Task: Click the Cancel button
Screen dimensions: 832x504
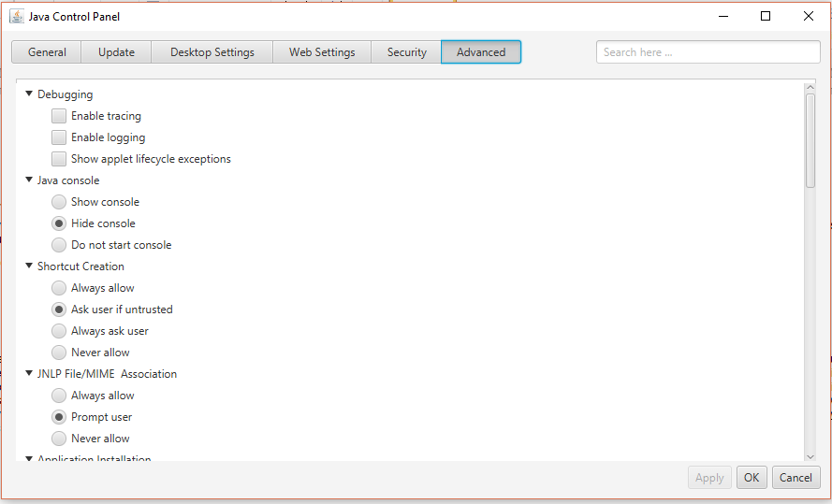Action: (x=796, y=478)
